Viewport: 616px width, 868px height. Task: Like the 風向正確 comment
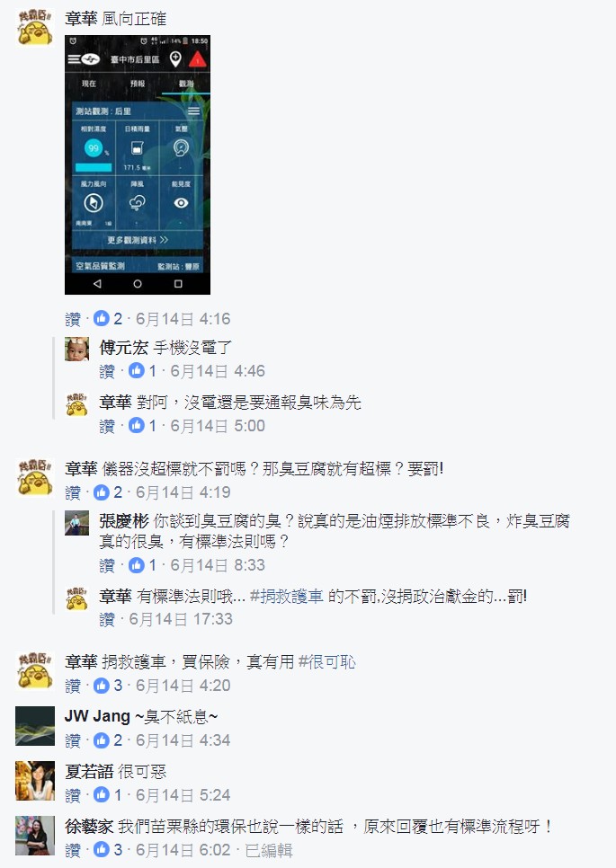pos(73,319)
